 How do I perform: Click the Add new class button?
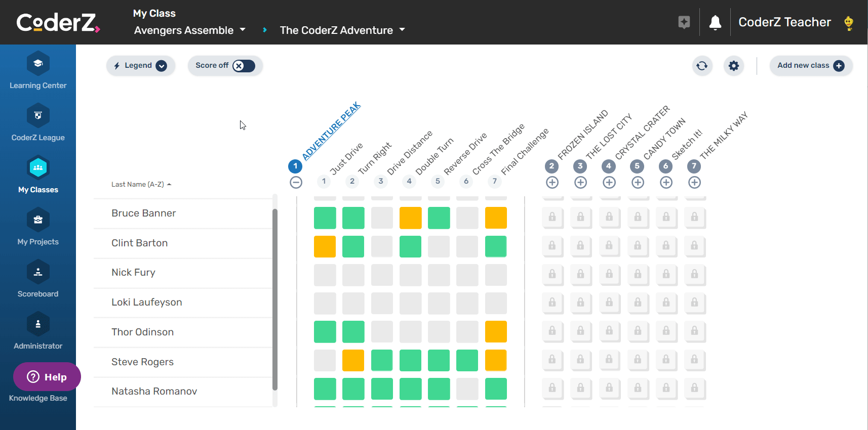[x=811, y=66]
